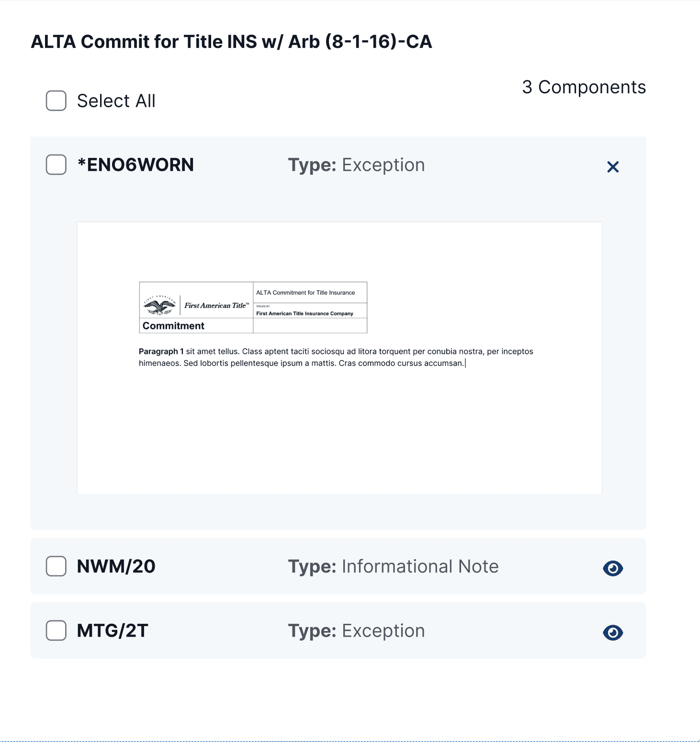Viewport: 700px width, 742px height.
Task: Show MTG/2T preview via eye icon
Action: [613, 632]
